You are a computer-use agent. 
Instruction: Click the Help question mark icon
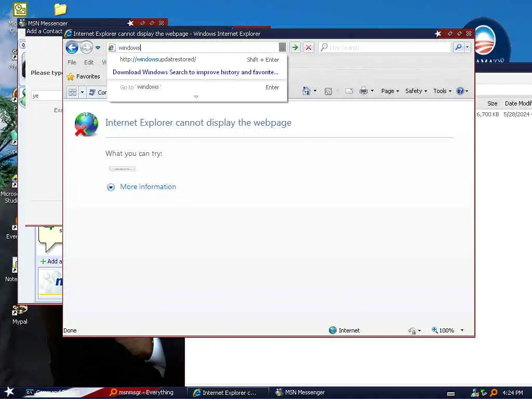click(x=460, y=91)
